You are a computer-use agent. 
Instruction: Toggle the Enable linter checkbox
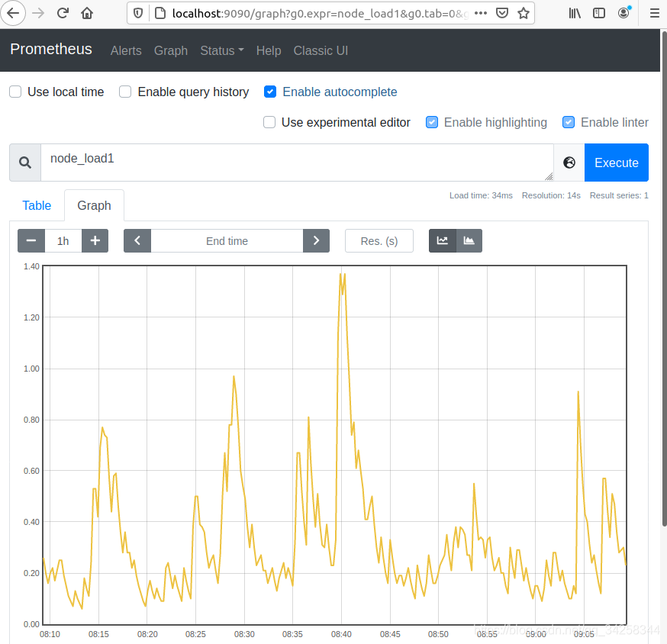click(569, 123)
